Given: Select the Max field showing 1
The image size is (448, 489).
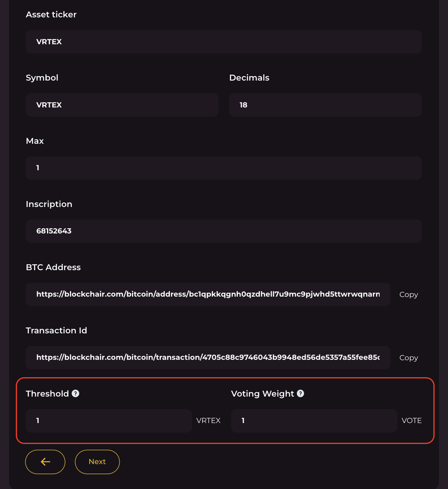Looking at the screenshot, I should tap(224, 168).
